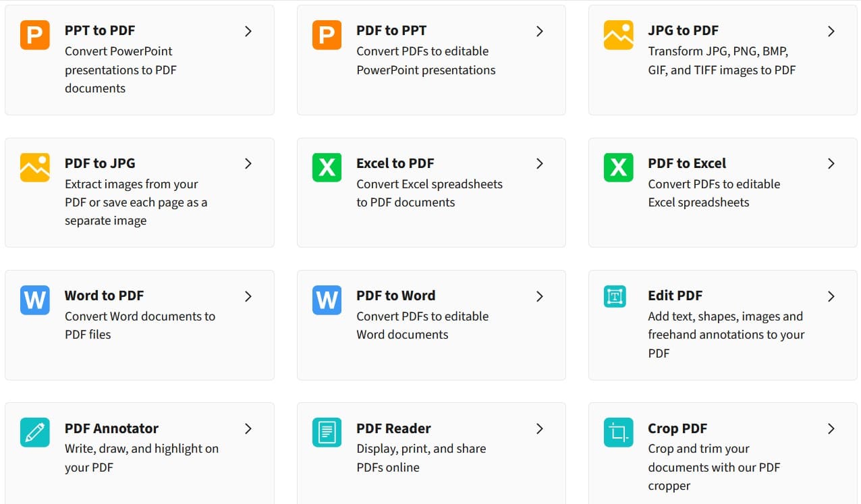Open the Edit PDF title link

675,296
